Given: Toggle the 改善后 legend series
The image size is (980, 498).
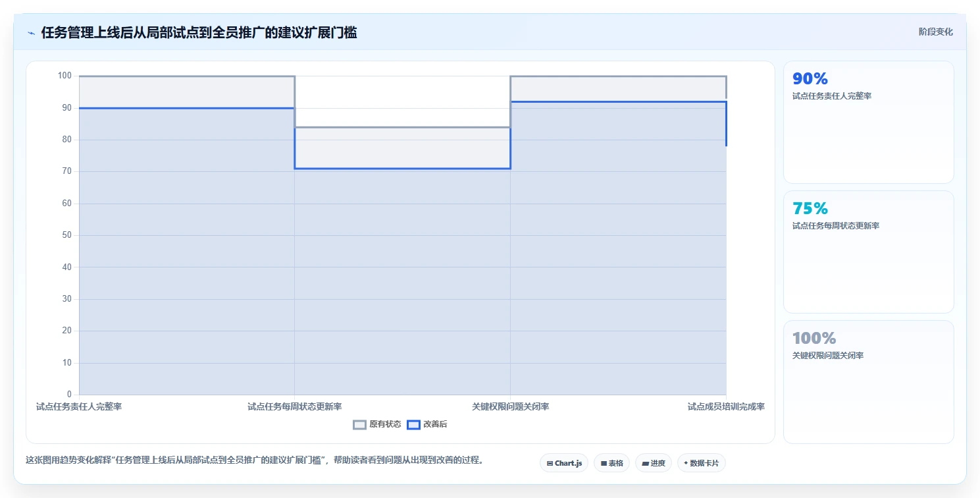Looking at the screenshot, I should click(x=427, y=424).
